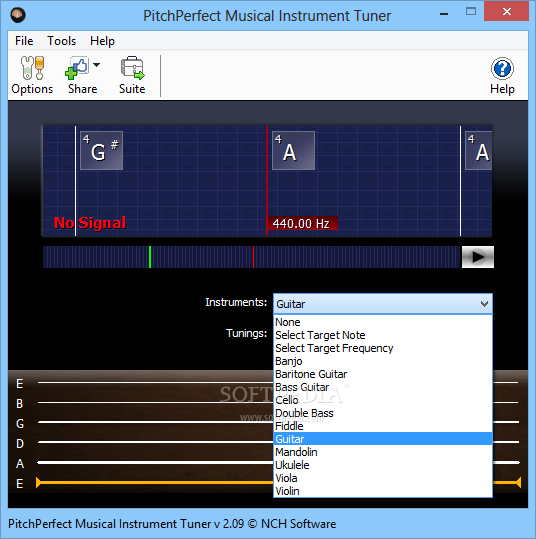Screen dimensions: 536x539
Task: Click the version text in status bar
Action: pos(172,524)
